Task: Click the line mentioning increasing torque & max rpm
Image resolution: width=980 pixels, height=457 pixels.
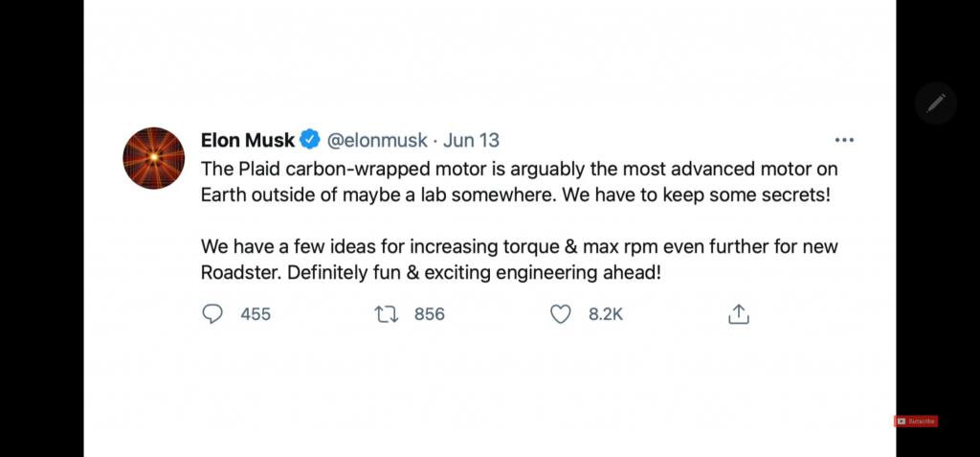Action: (x=517, y=246)
